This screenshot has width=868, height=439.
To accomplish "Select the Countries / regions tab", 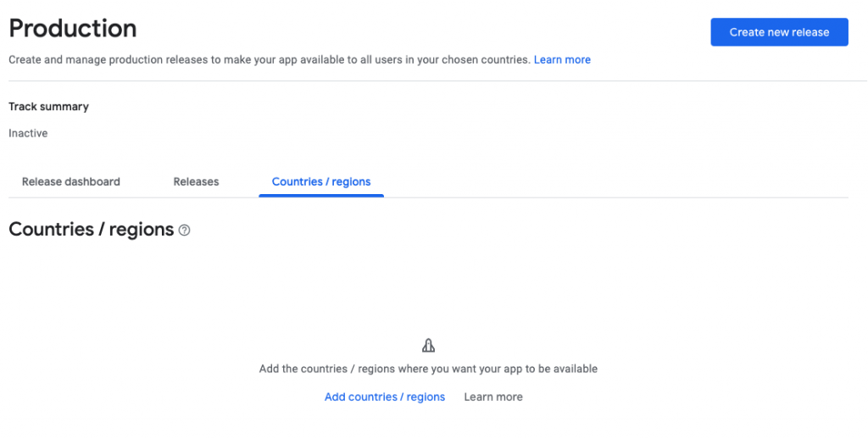I will (x=321, y=181).
